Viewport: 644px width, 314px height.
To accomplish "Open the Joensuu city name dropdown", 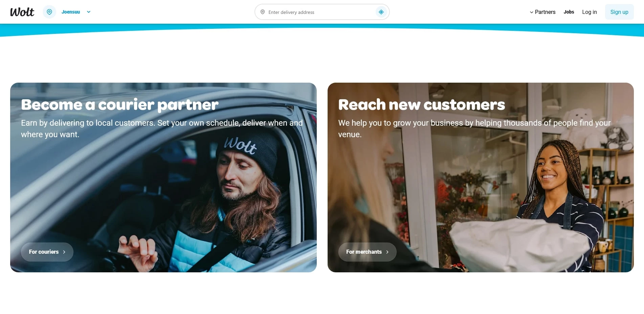I will (x=71, y=12).
